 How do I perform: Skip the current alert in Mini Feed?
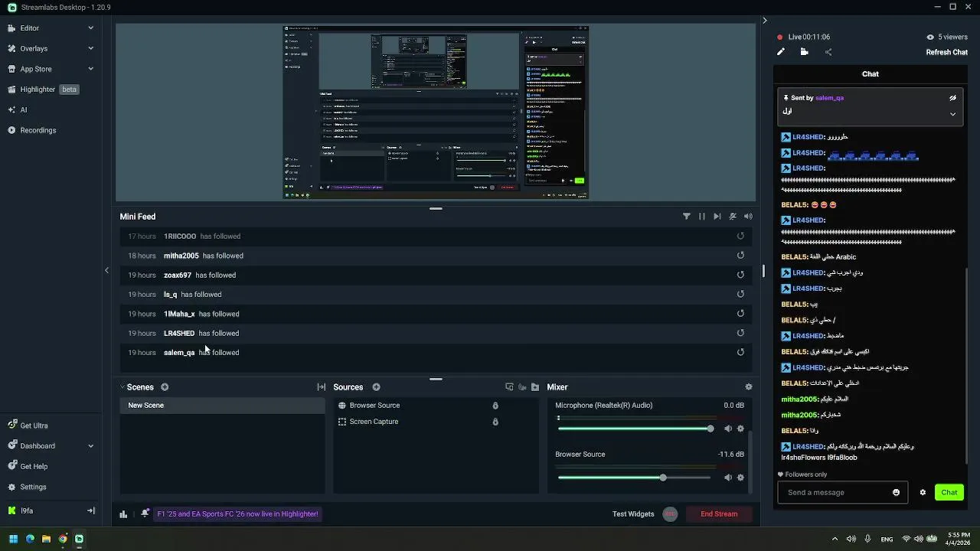717,217
